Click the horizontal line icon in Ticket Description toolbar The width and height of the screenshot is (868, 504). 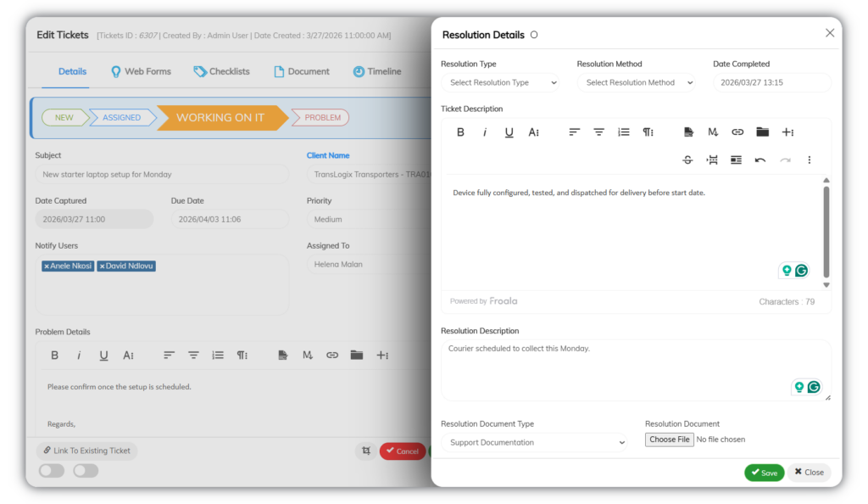click(x=712, y=160)
